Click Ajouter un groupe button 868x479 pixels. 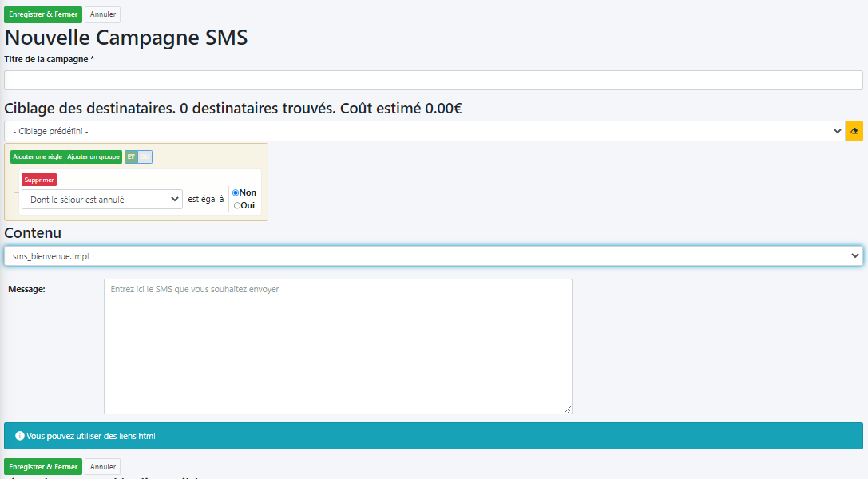click(x=93, y=156)
